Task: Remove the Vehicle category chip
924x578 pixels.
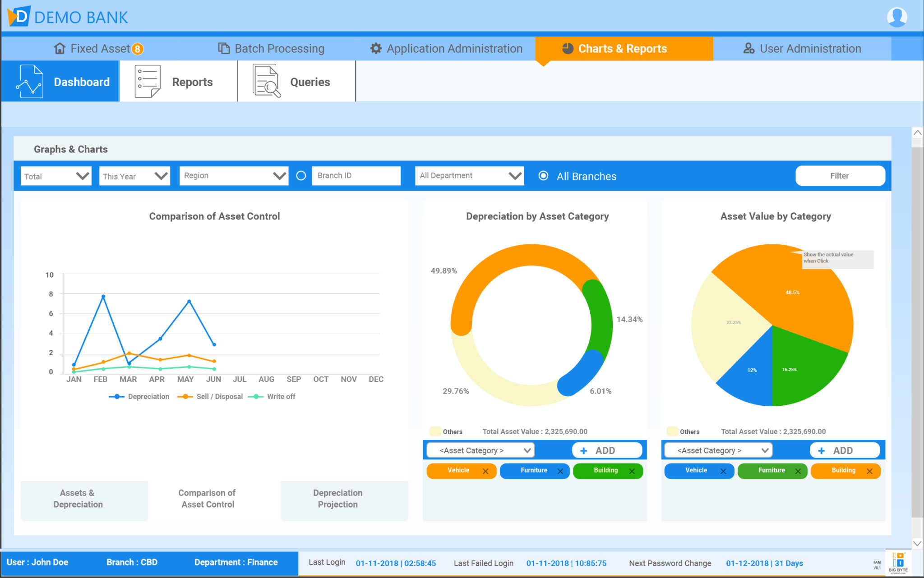Action: pyautogui.click(x=486, y=471)
